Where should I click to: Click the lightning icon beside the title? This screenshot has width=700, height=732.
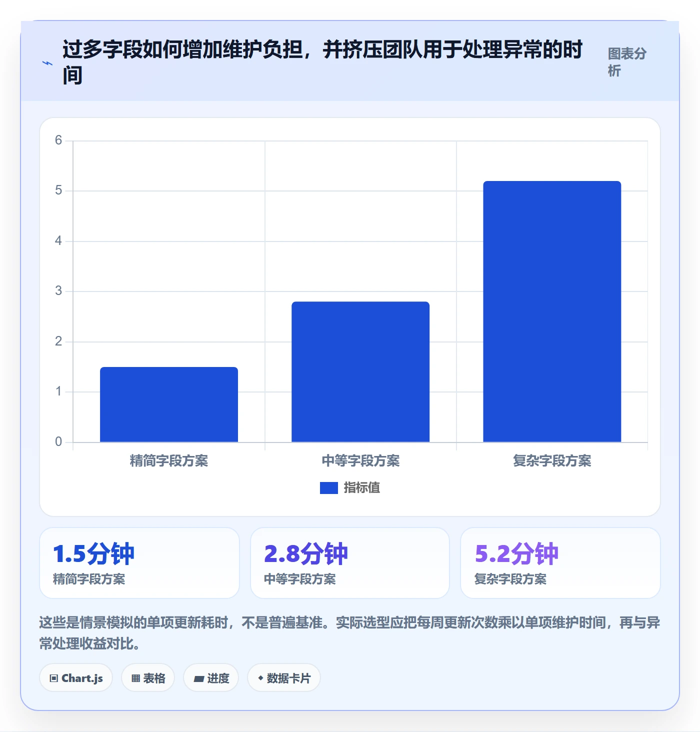pos(47,63)
